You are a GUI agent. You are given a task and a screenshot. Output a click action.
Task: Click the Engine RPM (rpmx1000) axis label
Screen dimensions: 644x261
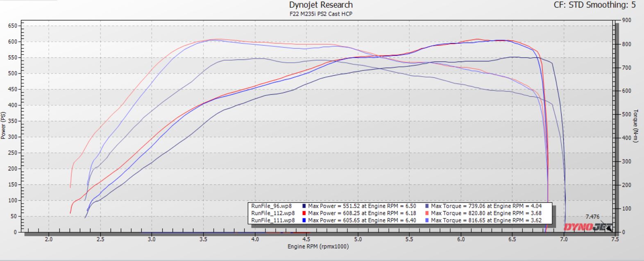click(318, 246)
